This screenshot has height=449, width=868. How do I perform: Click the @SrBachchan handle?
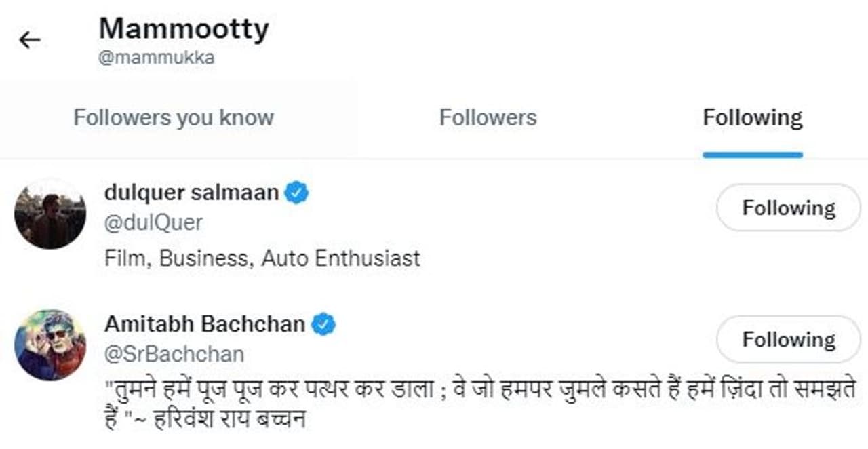click(x=174, y=354)
